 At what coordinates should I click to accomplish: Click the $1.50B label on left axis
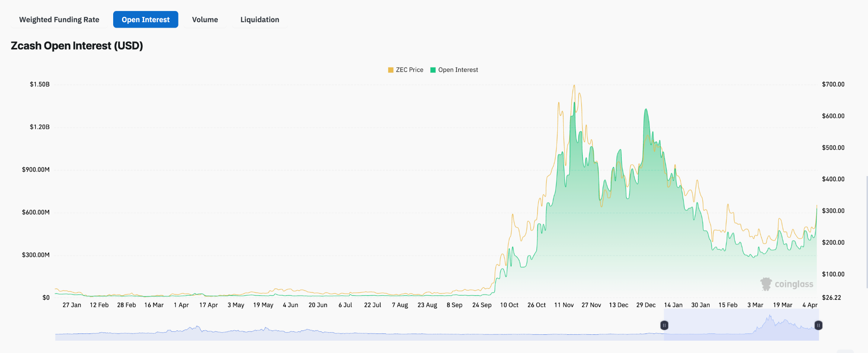pos(39,84)
